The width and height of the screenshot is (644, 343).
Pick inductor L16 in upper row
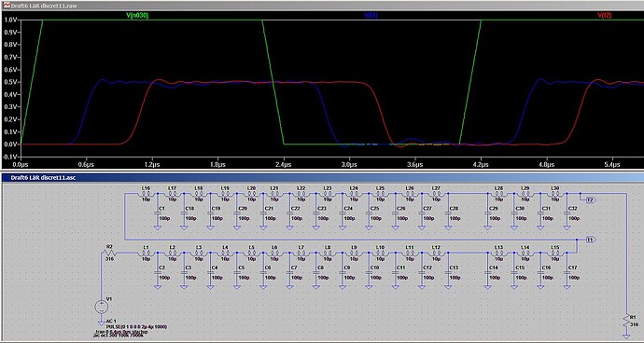(x=146, y=193)
